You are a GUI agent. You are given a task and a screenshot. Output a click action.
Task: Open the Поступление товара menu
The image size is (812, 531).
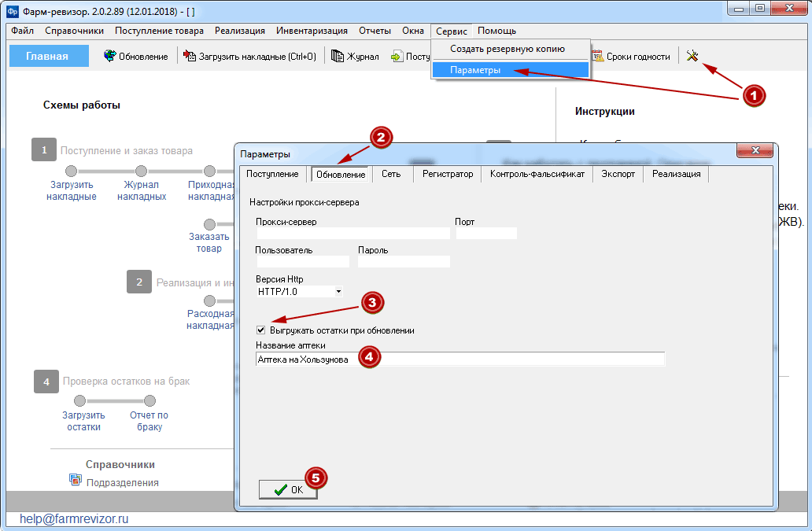click(159, 31)
